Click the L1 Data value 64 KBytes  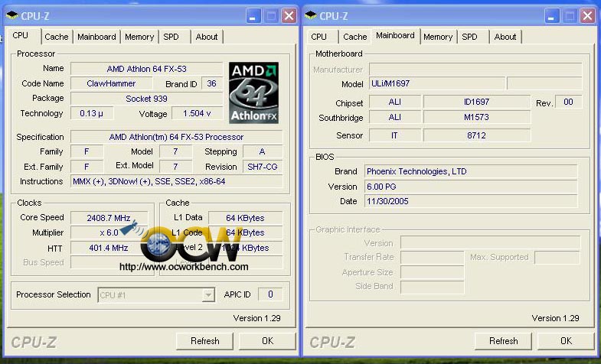[x=245, y=218]
